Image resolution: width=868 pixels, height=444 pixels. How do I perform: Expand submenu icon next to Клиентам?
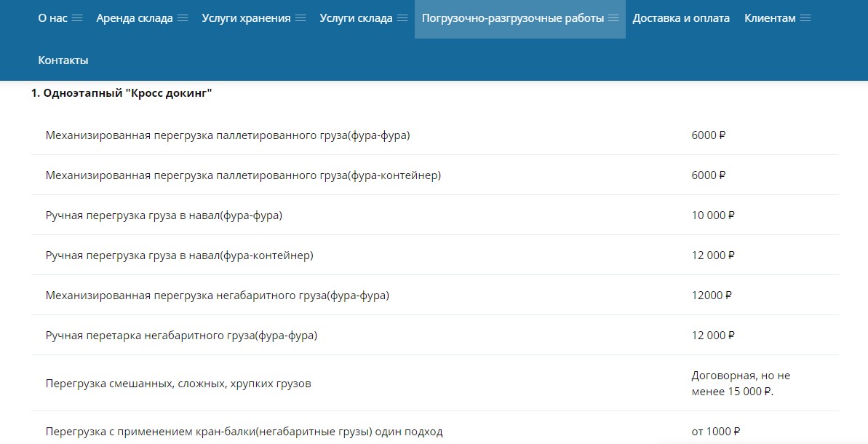click(805, 18)
